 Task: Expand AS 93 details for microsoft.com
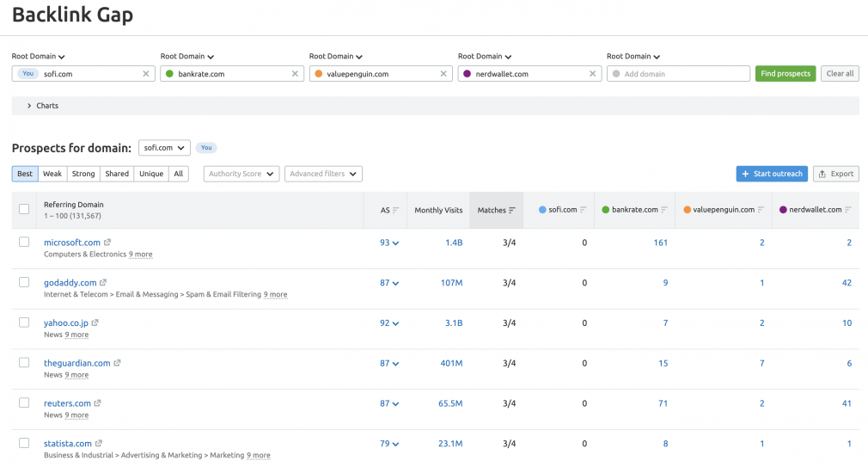(389, 243)
